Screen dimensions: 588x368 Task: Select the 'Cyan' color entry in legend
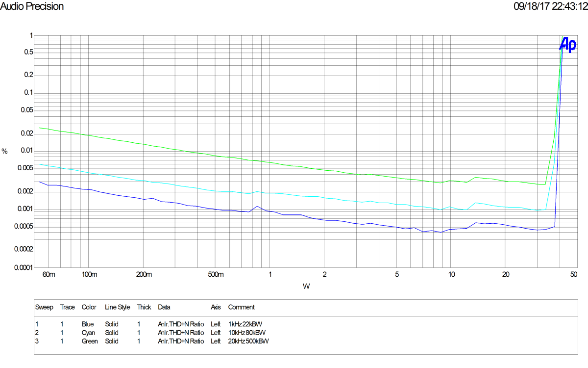[x=88, y=333]
